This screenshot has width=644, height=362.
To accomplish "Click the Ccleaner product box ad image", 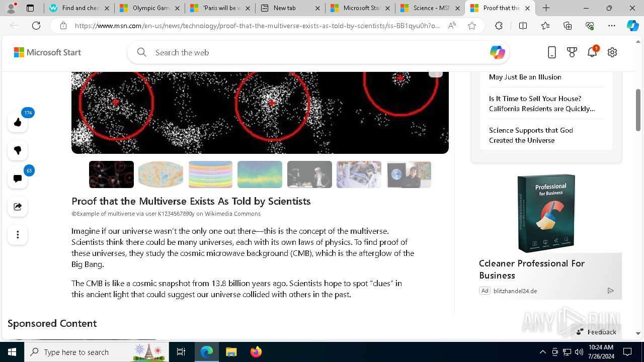I will pyautogui.click(x=546, y=213).
